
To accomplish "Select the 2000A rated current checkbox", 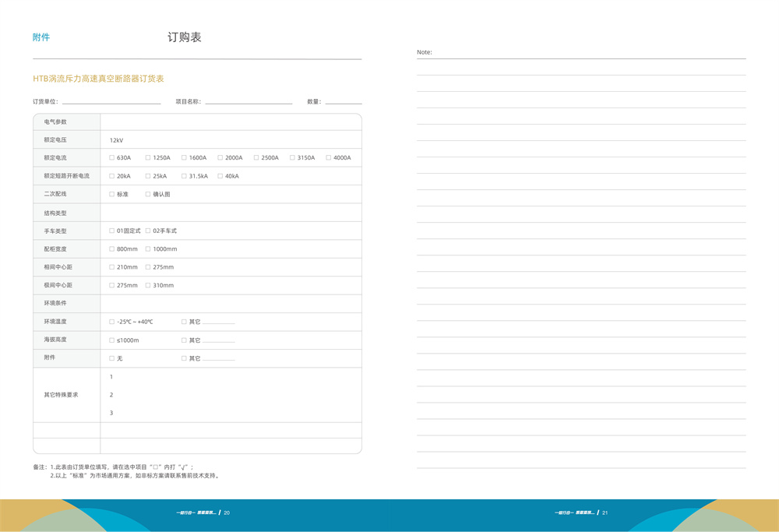I will pyautogui.click(x=220, y=157).
